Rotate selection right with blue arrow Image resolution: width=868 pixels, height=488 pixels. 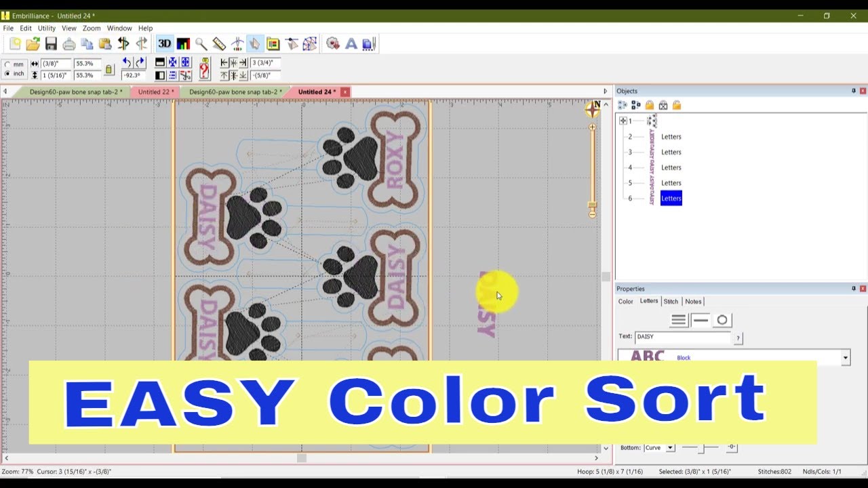140,62
